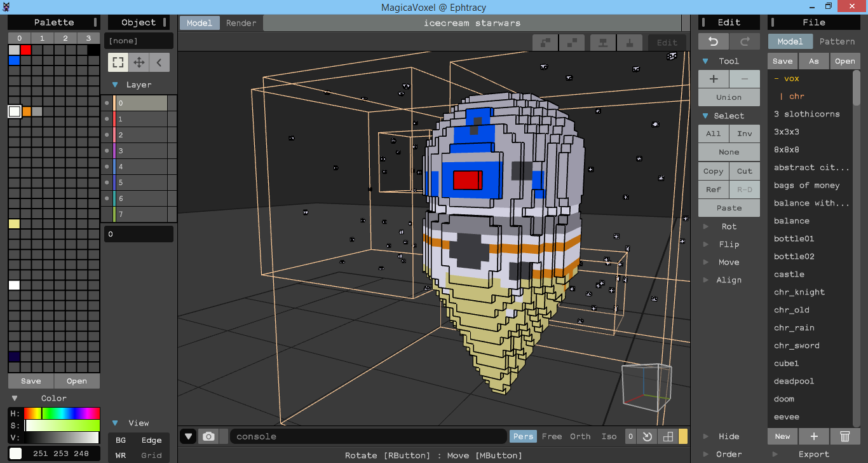
Task: Toggle visibility dot of layer 0
Action: [x=107, y=103]
